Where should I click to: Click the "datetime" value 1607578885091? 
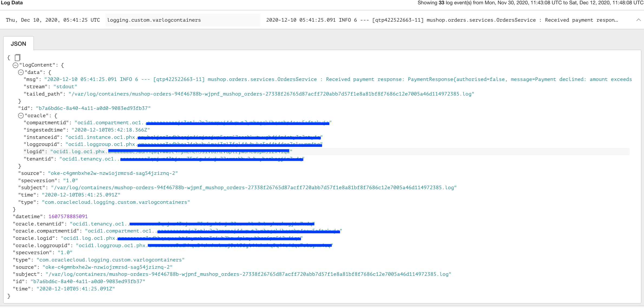click(x=68, y=217)
